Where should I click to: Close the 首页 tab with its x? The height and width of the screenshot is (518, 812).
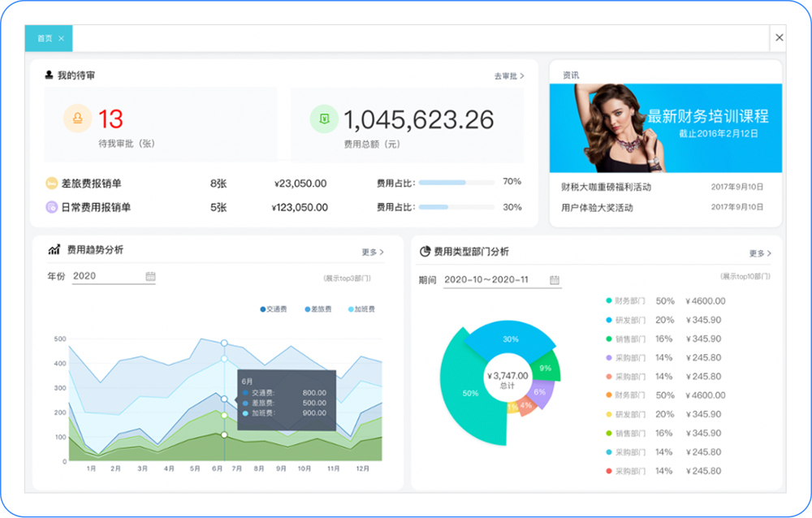click(61, 38)
